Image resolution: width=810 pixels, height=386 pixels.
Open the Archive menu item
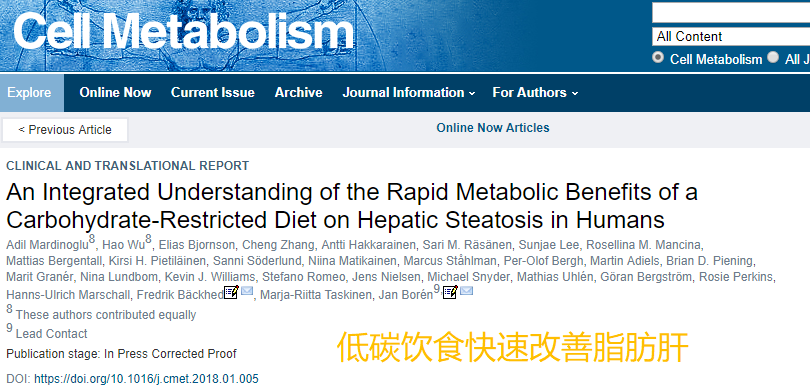[x=299, y=93]
